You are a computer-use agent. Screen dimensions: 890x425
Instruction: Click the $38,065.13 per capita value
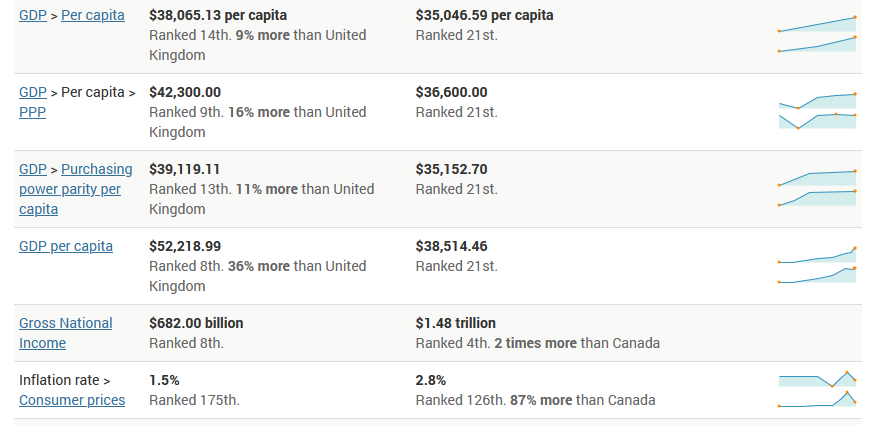[x=218, y=15]
